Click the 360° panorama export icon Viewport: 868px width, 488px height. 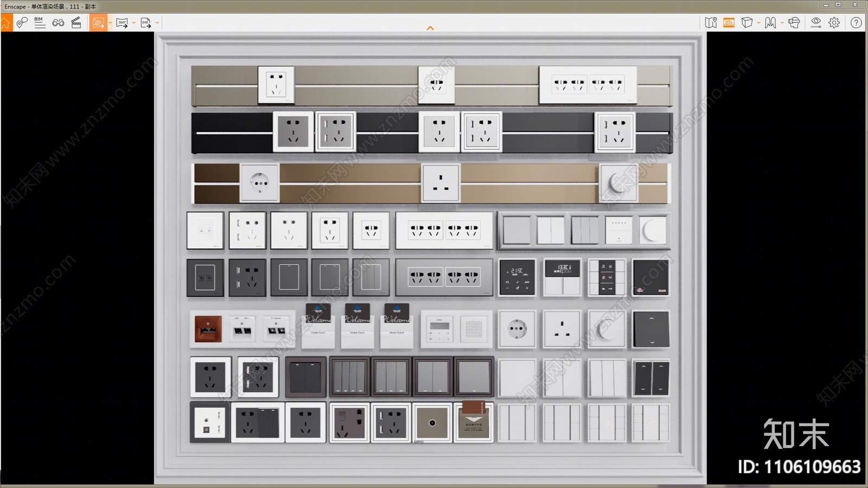122,23
